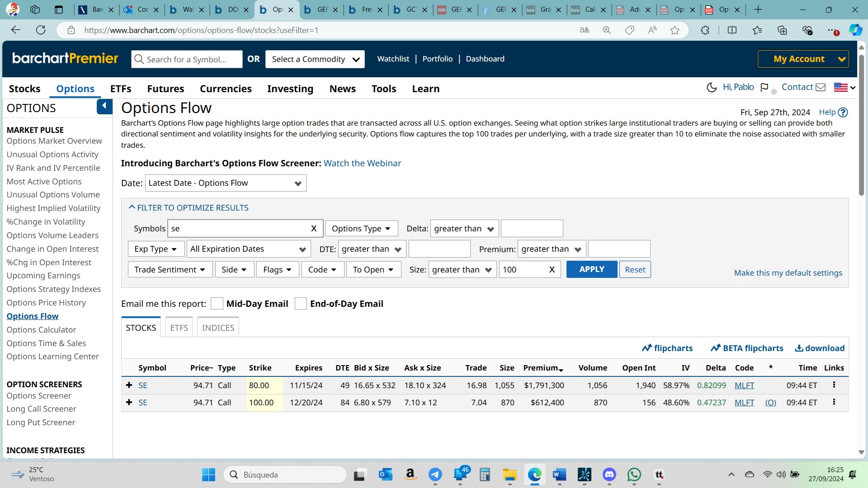Enable End-of-Day Email checkbox
The image size is (868, 488).
click(301, 304)
